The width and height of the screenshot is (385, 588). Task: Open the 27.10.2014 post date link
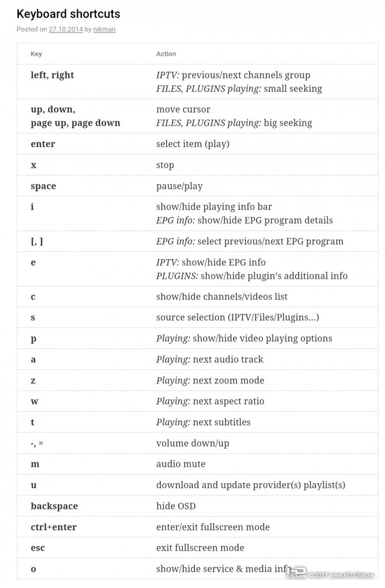click(65, 29)
